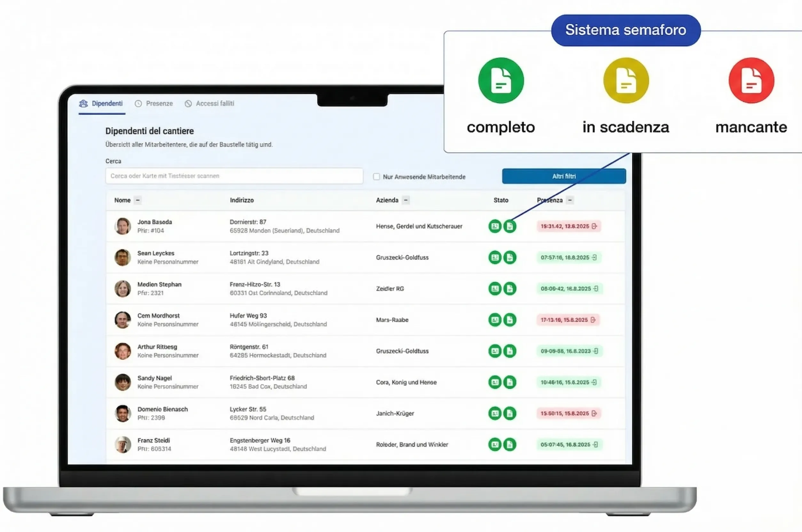Enable Nur Anwesende Mitarbeitende checkbox
This screenshot has width=802, height=532.
tap(376, 177)
